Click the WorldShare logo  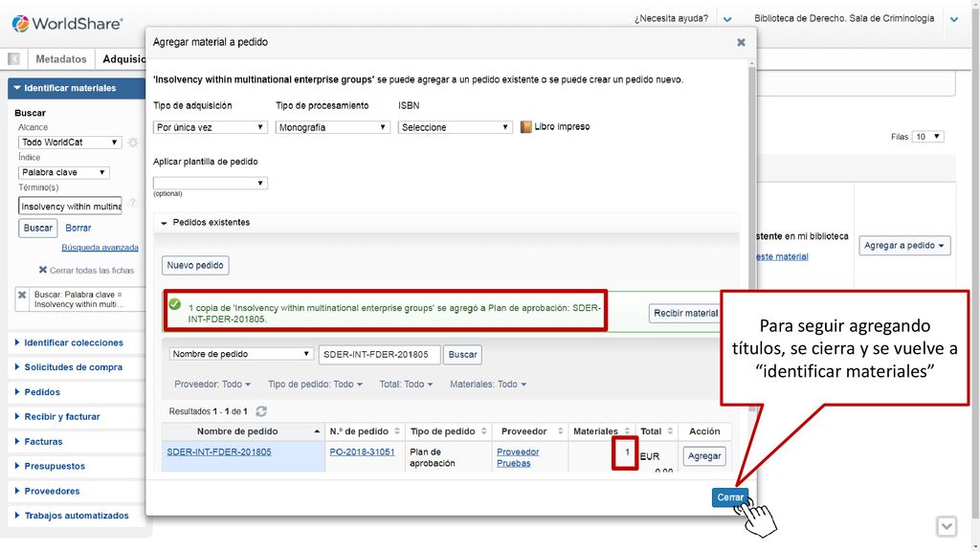pos(67,24)
